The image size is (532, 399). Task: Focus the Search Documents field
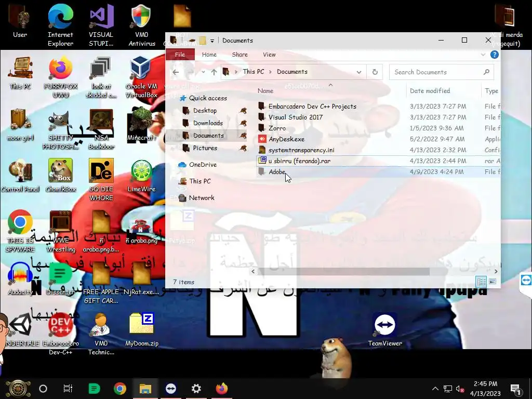(x=441, y=72)
